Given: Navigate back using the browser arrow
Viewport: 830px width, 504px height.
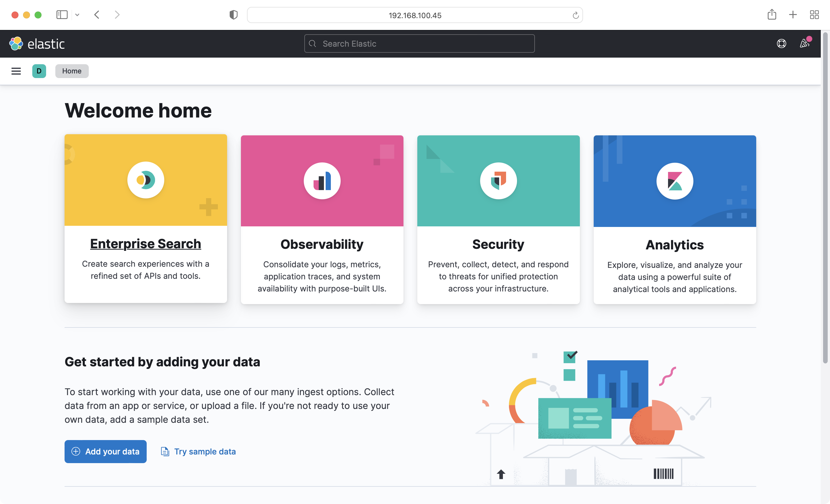Looking at the screenshot, I should point(97,14).
